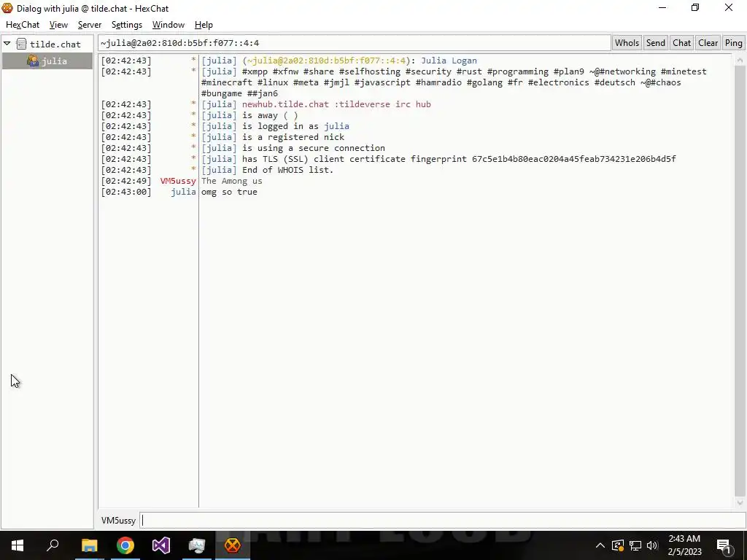Click 'Julia Logan' real name text
747x560 pixels.
pos(449,61)
